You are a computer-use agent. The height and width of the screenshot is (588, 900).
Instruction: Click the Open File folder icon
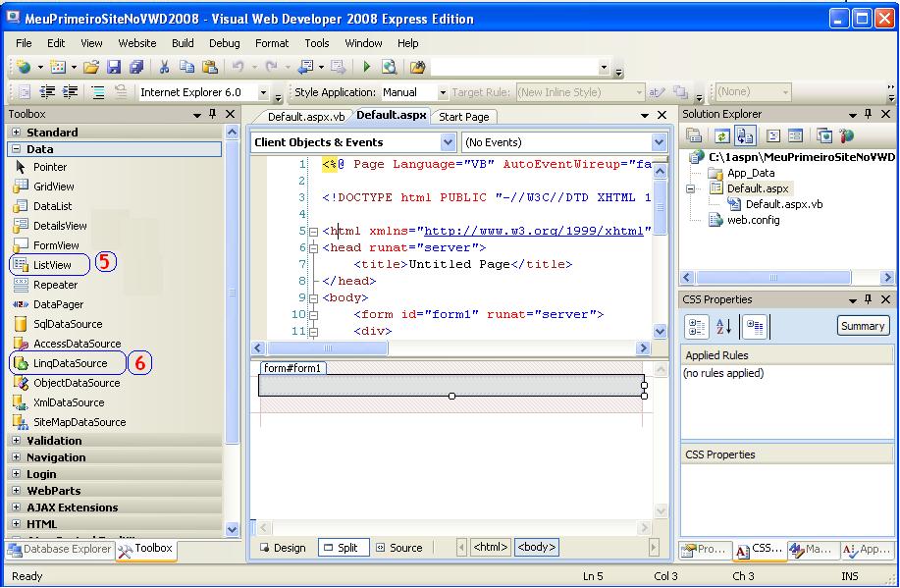click(x=90, y=67)
